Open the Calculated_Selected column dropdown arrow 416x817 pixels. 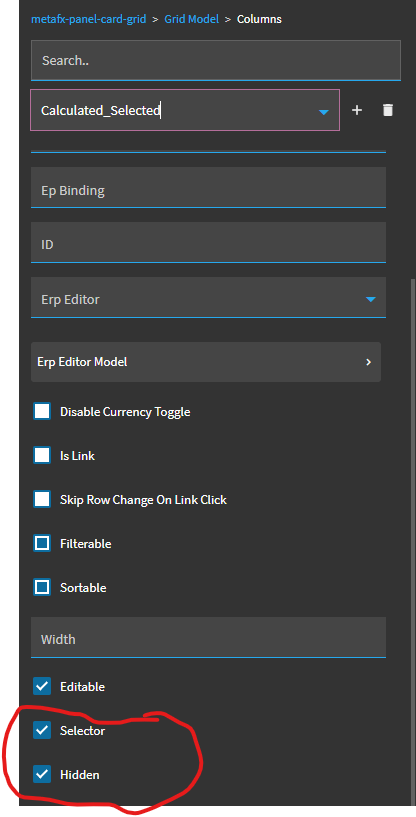[324, 112]
